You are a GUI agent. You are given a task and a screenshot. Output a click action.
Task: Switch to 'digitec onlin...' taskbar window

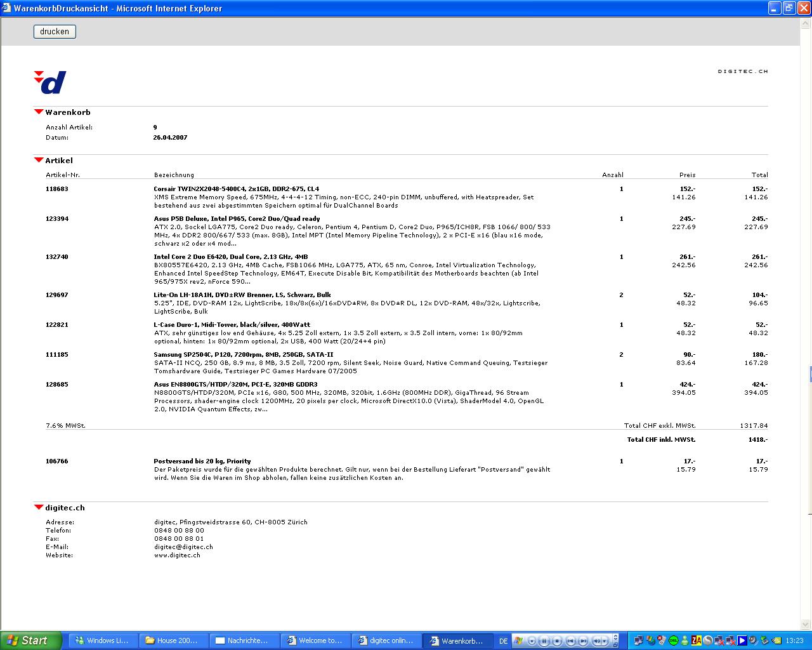point(386,640)
